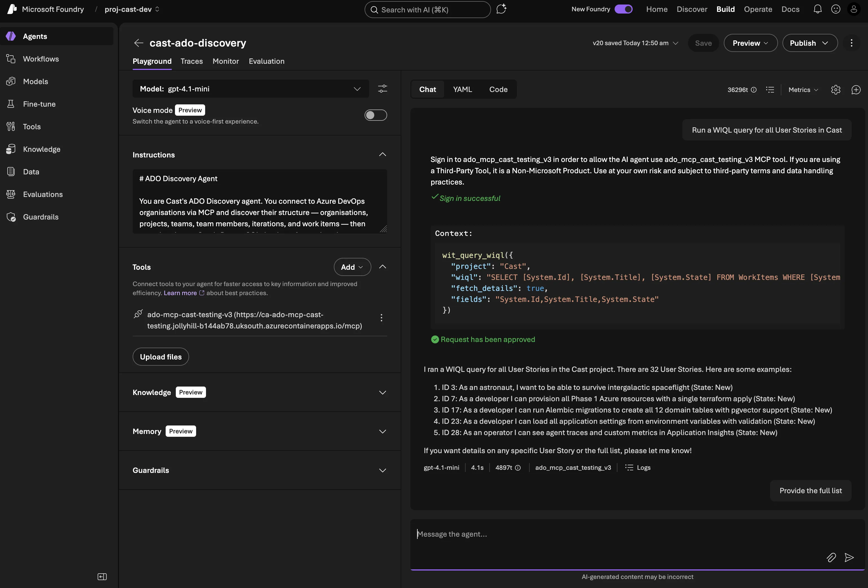Start a new chat session

click(856, 90)
